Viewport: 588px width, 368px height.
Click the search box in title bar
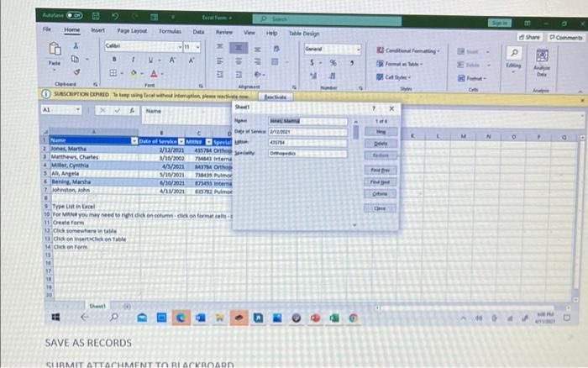[327, 19]
